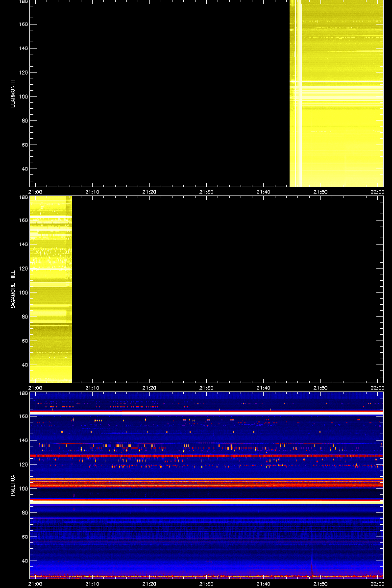This screenshot has width=392, height=588.
Task: Pick Palehua panel's 22:00 time label
Action: tap(377, 584)
